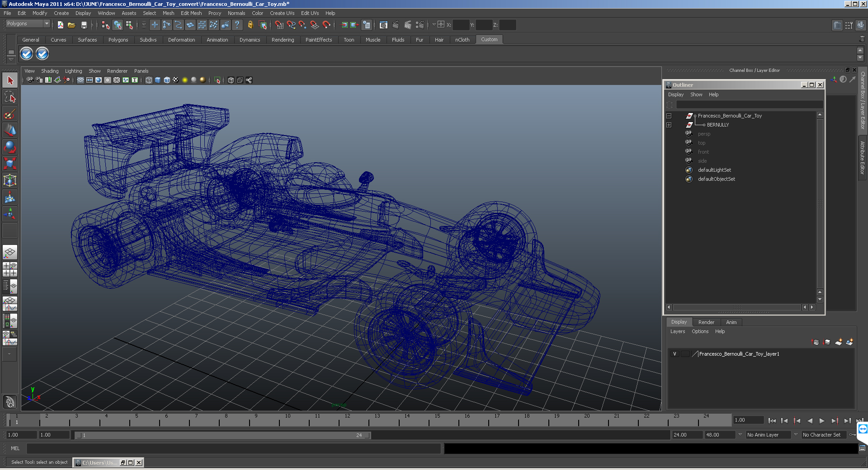The image size is (868, 470).
Task: Click first blue checkmark shelf button
Action: [x=27, y=54]
